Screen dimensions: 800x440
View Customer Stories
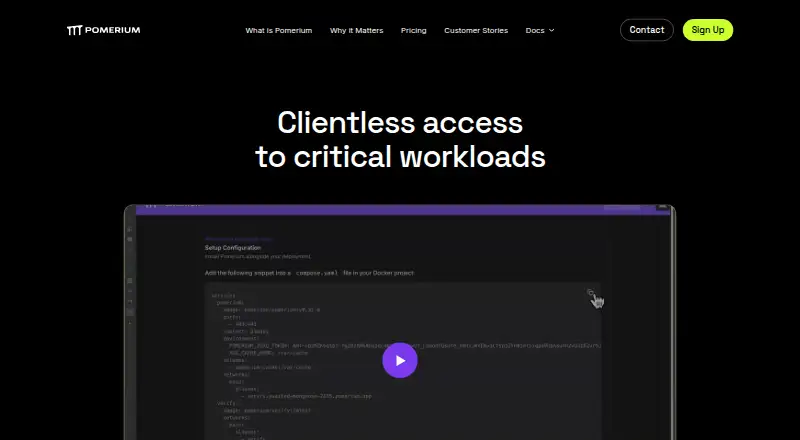(x=476, y=31)
